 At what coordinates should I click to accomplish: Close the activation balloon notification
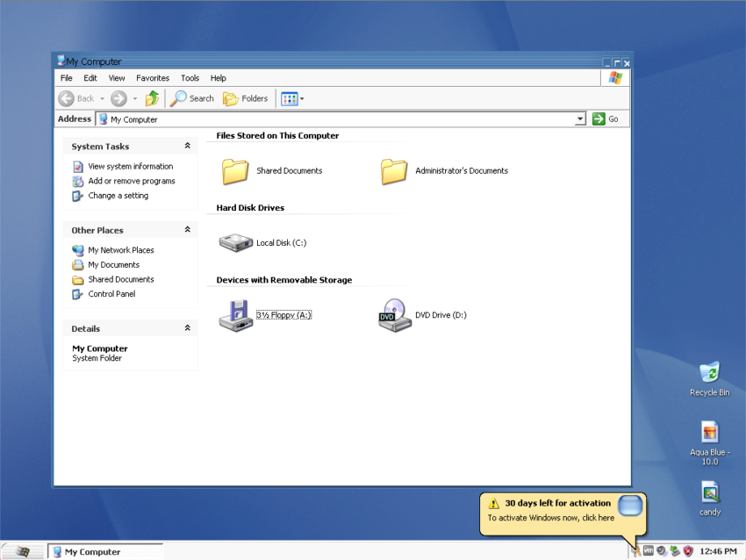(x=630, y=506)
